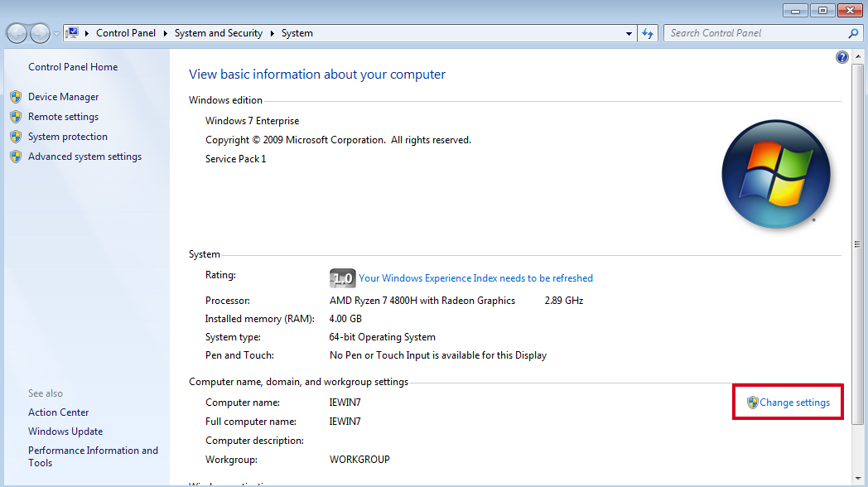Open the Windows Experience Index refresh link
Screen dimensions: 868x487
point(475,277)
